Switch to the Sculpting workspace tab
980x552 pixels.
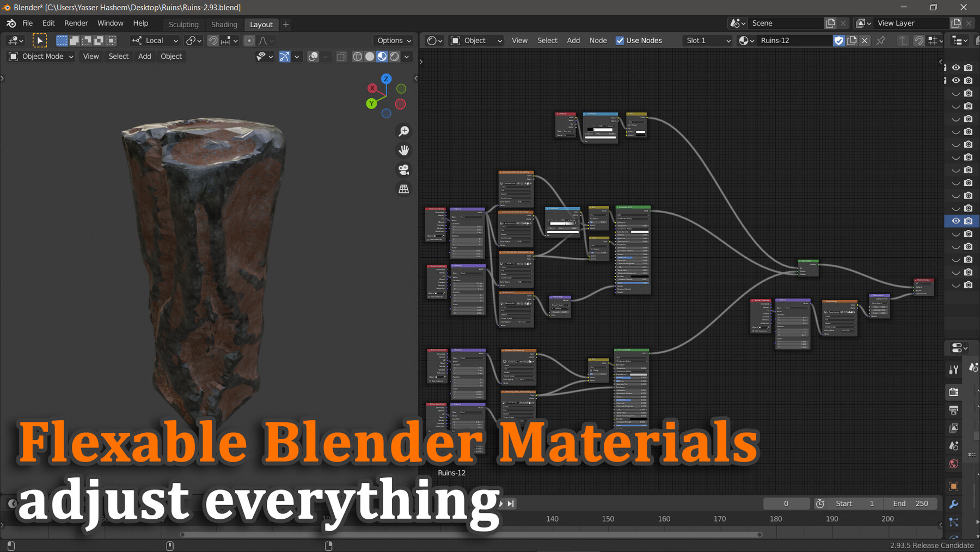tap(183, 25)
